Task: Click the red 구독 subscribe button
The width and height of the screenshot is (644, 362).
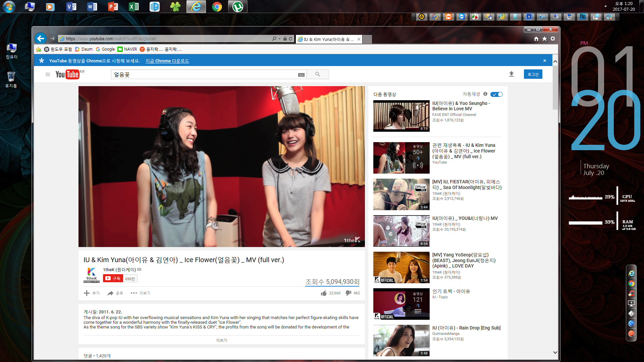Action: (x=113, y=279)
